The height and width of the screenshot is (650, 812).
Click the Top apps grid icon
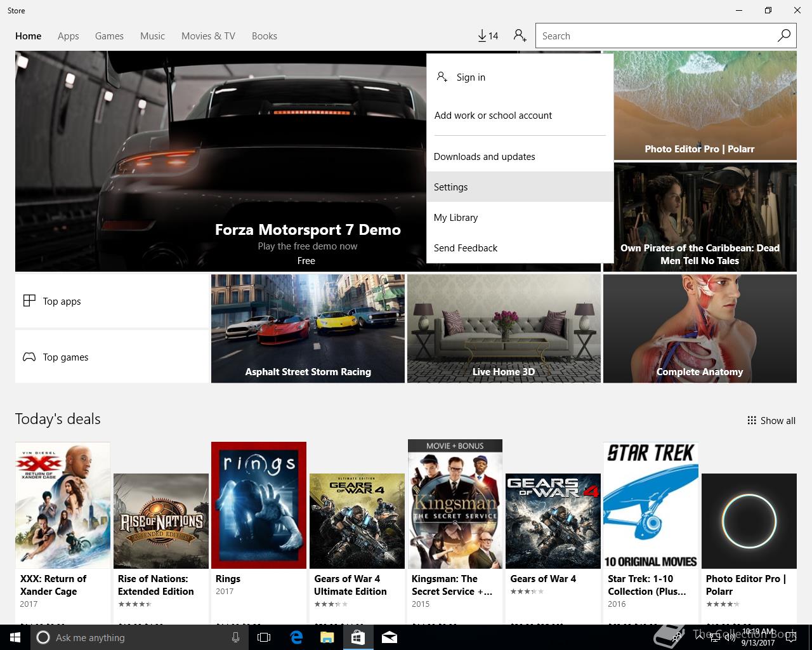click(x=29, y=301)
